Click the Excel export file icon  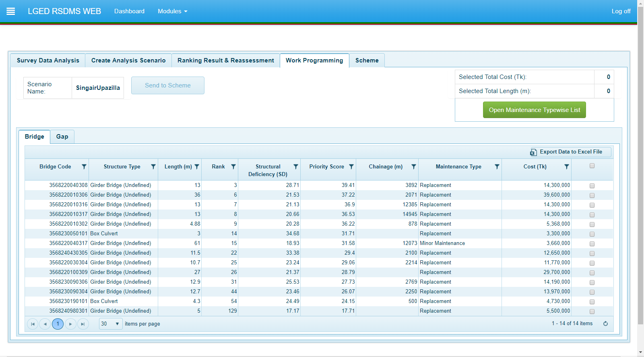[x=533, y=152]
